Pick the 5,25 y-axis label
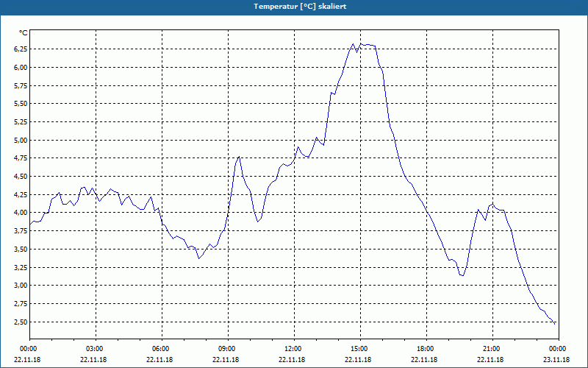Screen dimensions: 588x368 pyautogui.click(x=21, y=122)
